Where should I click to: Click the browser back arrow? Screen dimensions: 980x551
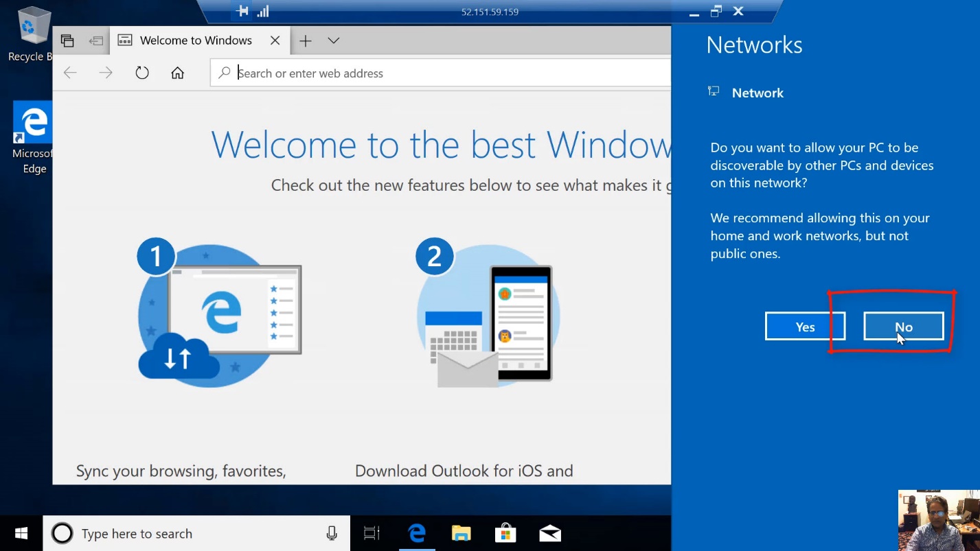(x=70, y=73)
